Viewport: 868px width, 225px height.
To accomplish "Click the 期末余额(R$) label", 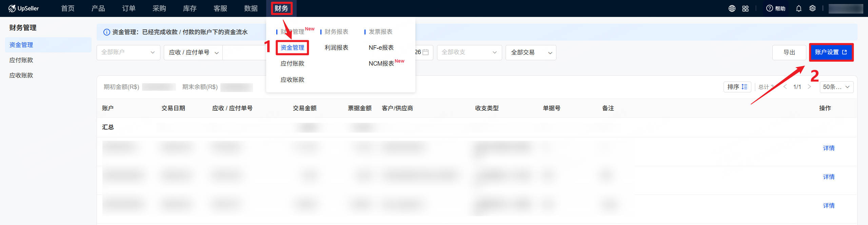I will (x=200, y=87).
